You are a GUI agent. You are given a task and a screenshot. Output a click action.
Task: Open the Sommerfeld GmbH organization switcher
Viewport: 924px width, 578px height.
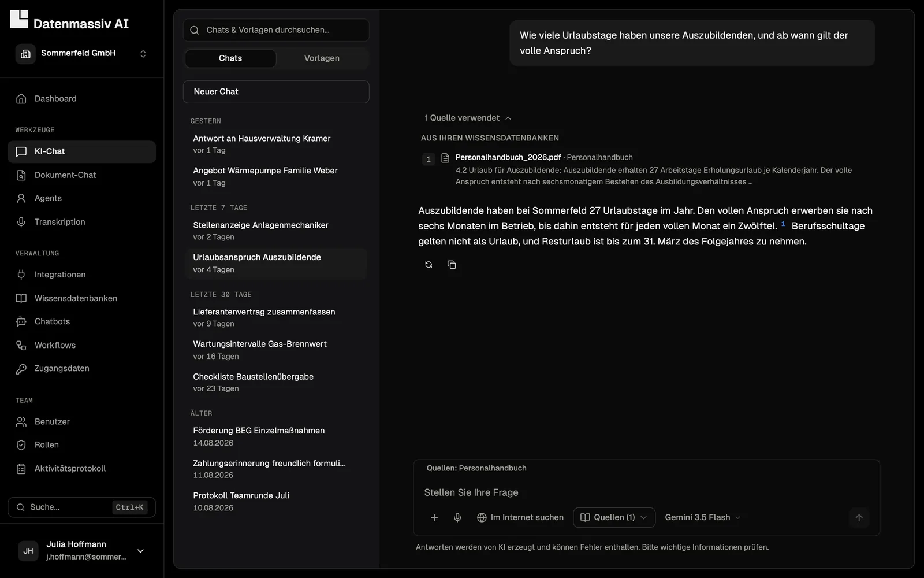pos(81,53)
